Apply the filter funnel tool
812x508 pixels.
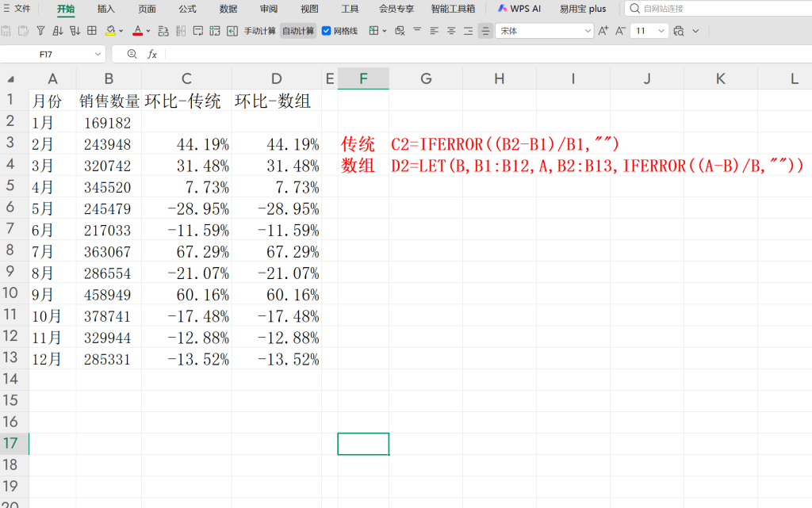click(40, 31)
